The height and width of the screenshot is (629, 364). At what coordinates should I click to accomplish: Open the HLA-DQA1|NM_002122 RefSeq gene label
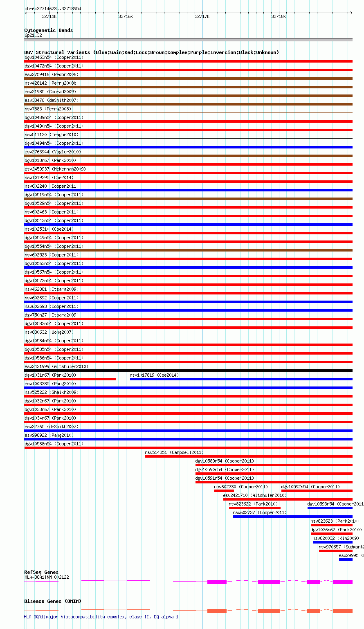click(x=47, y=577)
